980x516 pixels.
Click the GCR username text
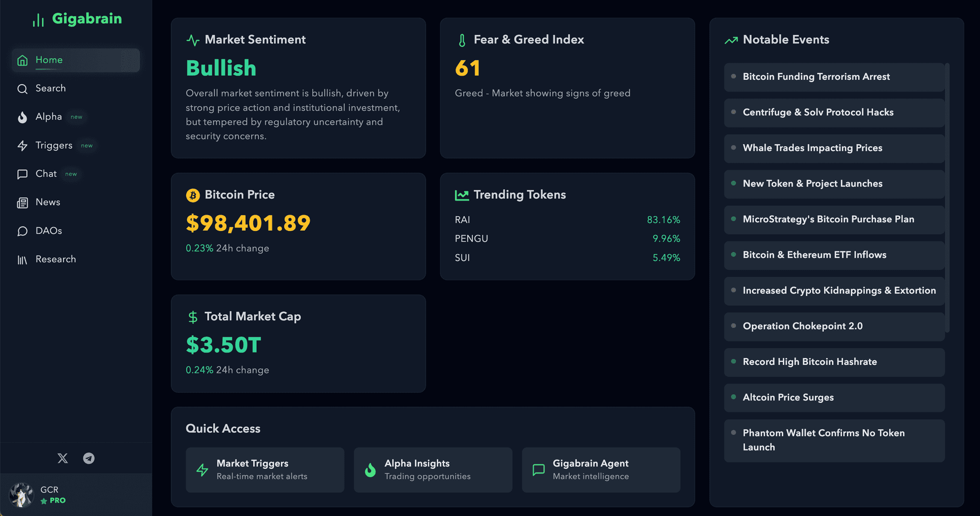click(x=49, y=490)
